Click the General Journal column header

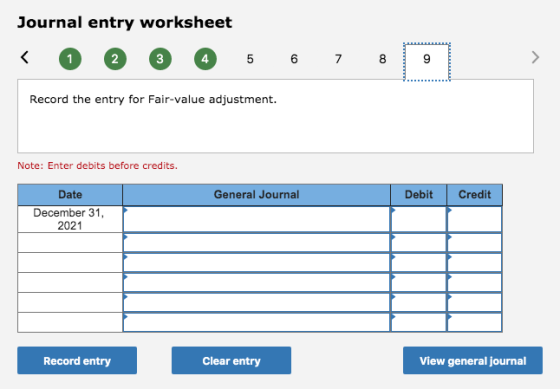[256, 195]
